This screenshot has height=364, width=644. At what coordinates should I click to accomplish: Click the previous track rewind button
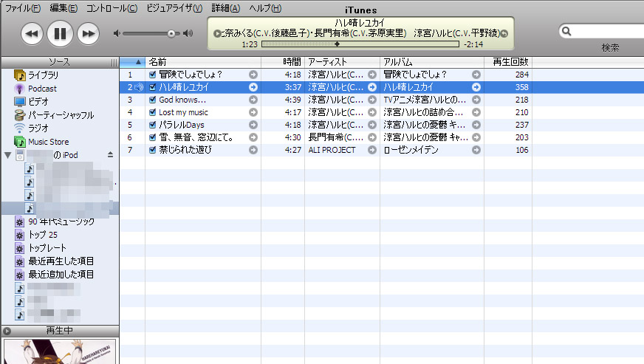tap(32, 34)
